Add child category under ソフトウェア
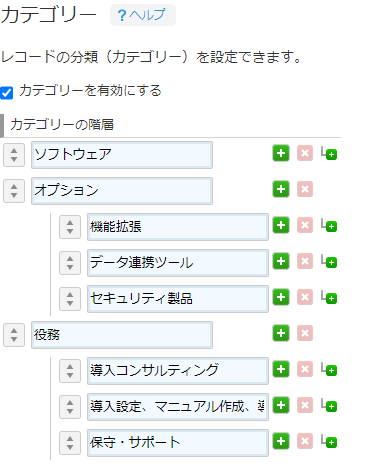This screenshot has width=384, height=472. click(x=329, y=153)
